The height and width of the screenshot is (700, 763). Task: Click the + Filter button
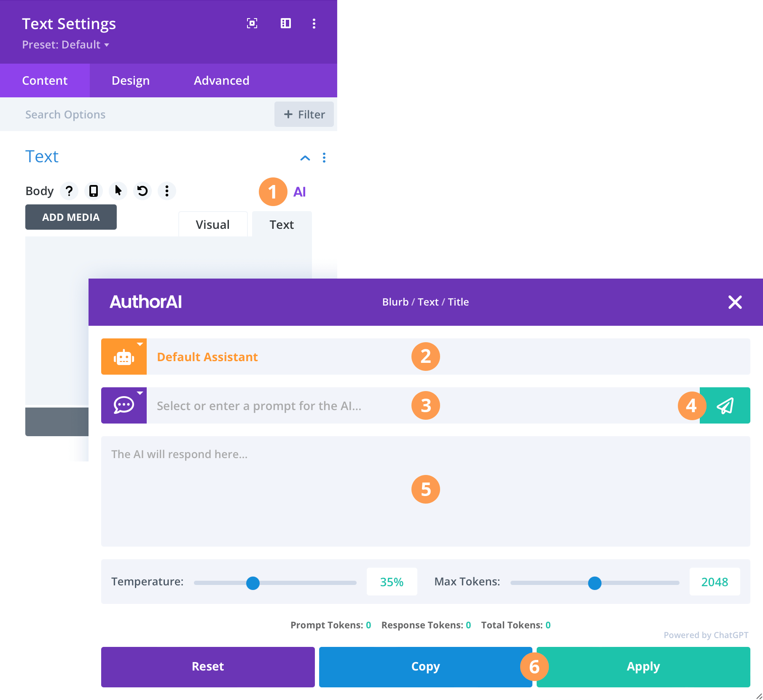(304, 114)
